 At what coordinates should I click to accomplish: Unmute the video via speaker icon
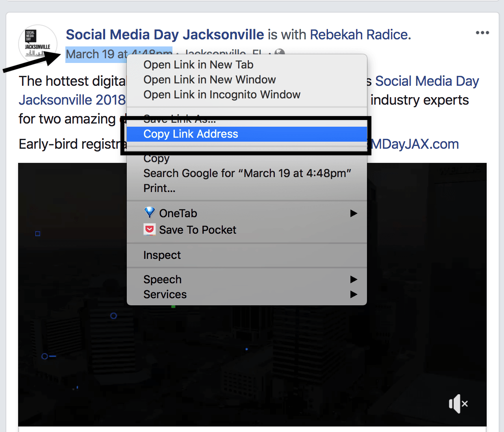[458, 403]
